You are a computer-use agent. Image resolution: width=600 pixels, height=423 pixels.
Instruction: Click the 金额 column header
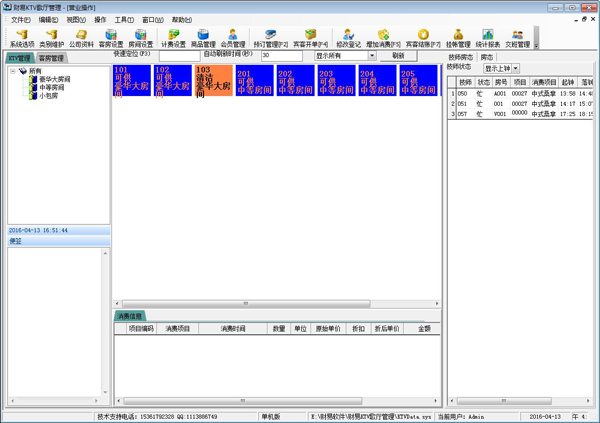coord(424,329)
